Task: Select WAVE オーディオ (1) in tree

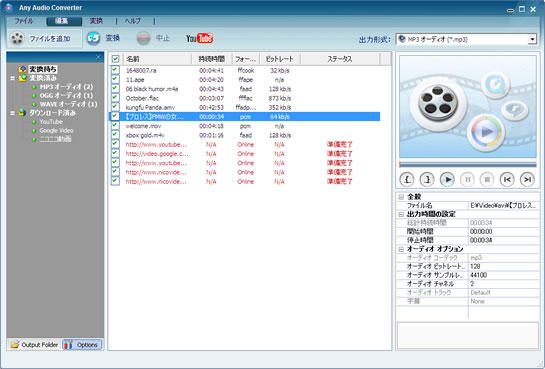Action: pos(68,104)
